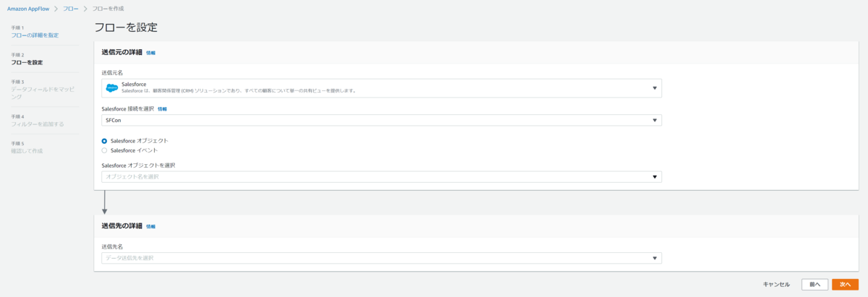Screen dimensions: 868x297
Task: Click the 送信先の詳細 section heading
Action: pyautogui.click(x=122, y=226)
